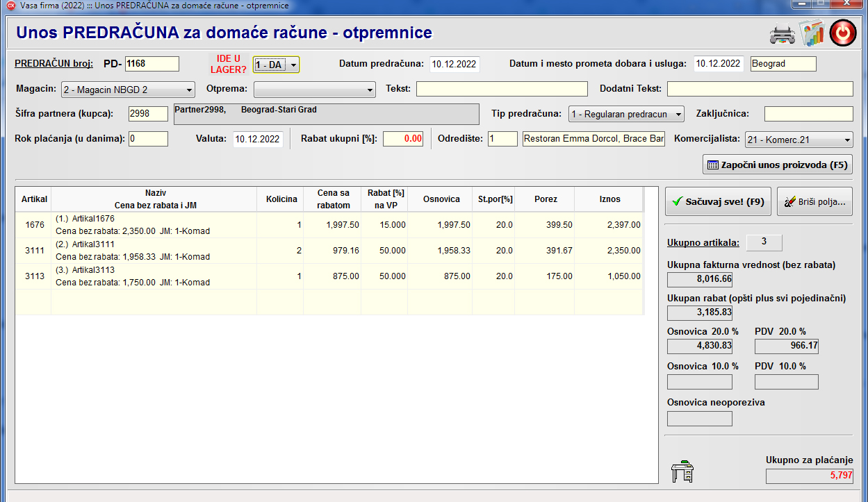Click the Partner2998 name box
The width and height of the screenshot is (868, 502).
pyautogui.click(x=326, y=114)
